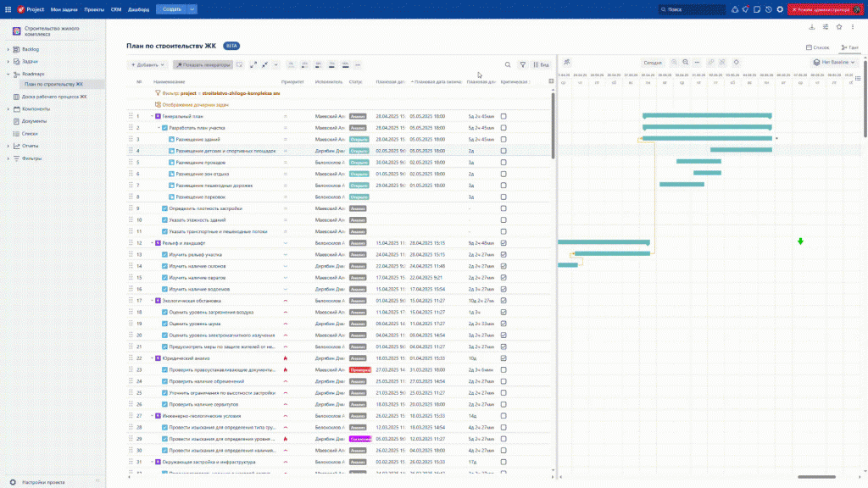Click the Показать генераторы button
This screenshot has width=868, height=488.
[x=203, y=64]
